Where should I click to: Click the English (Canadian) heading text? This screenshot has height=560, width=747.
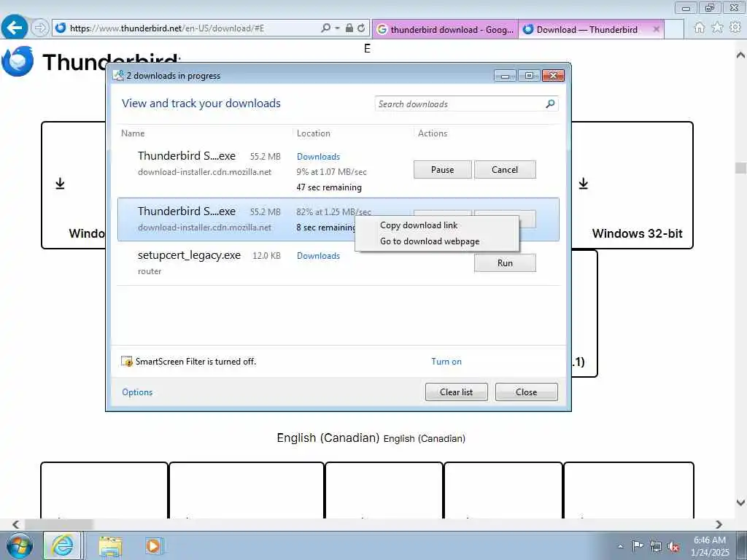coord(328,437)
